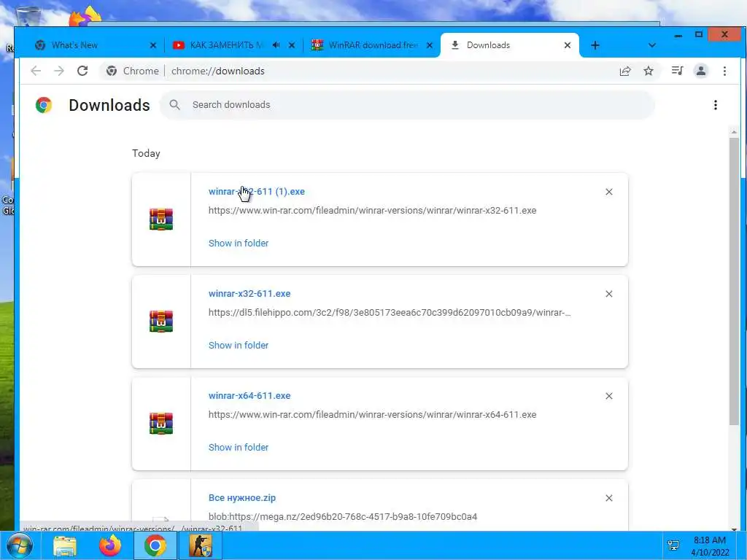Open Windows Explorer from the taskbar
This screenshot has width=747, height=560.
click(x=65, y=545)
